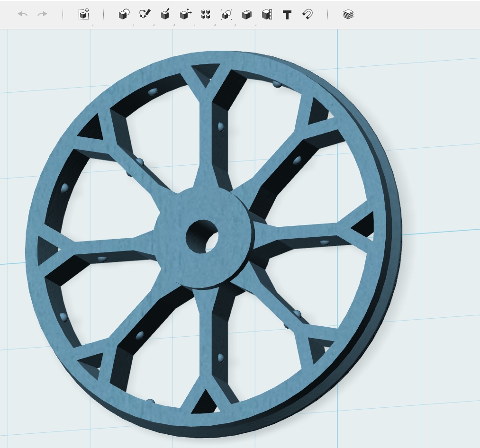
Task: Open the Grouping tool
Action: [x=226, y=14]
